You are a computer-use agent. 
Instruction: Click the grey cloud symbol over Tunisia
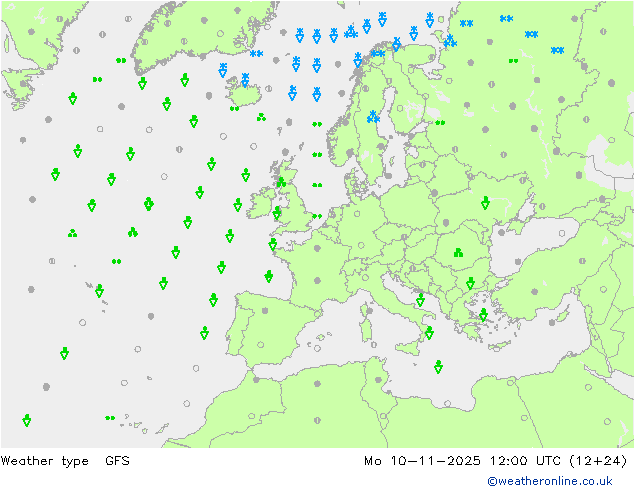[x=378, y=380]
